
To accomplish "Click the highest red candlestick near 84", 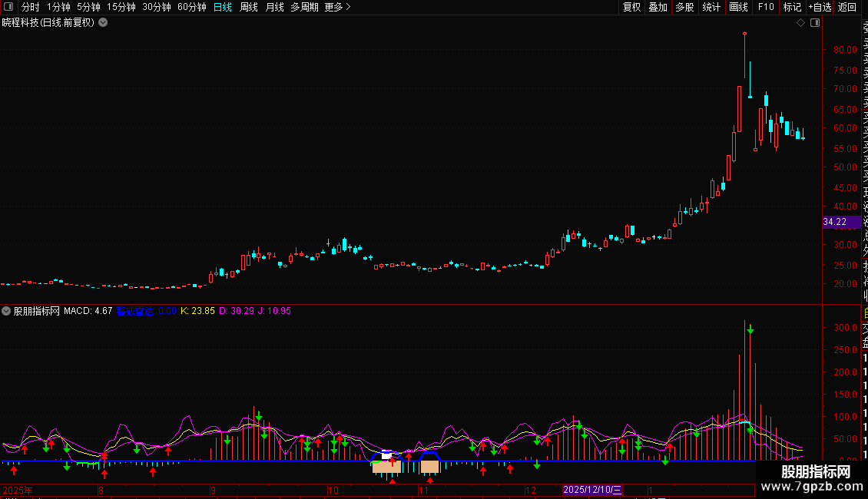I will point(744,55).
